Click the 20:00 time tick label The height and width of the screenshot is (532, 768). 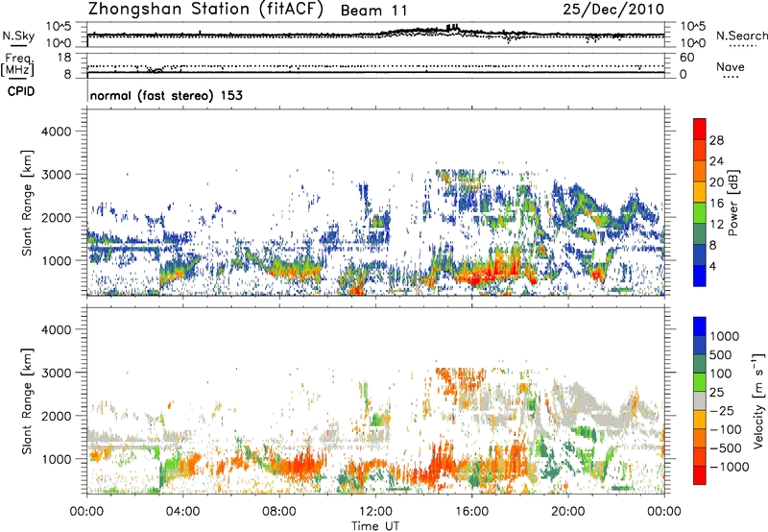click(568, 512)
